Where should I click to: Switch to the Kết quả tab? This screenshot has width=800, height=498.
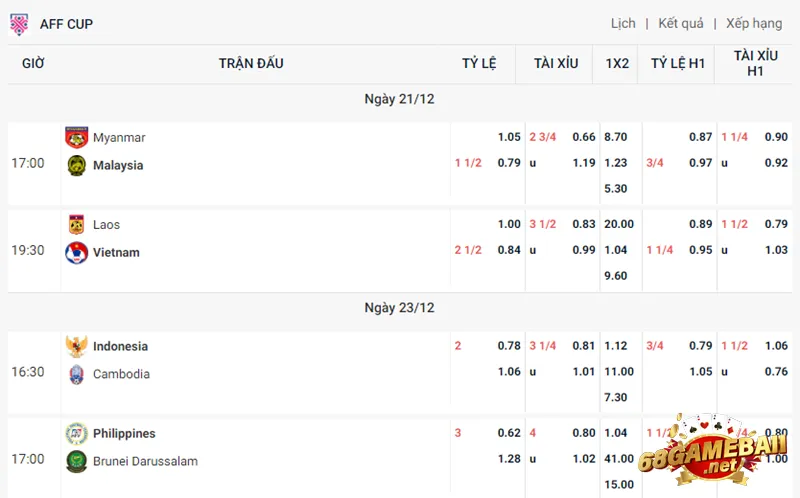[681, 23]
